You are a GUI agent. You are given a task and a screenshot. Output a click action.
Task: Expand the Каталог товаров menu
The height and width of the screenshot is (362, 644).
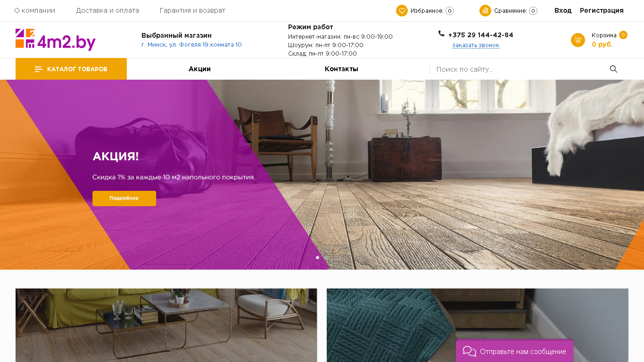[x=71, y=69]
